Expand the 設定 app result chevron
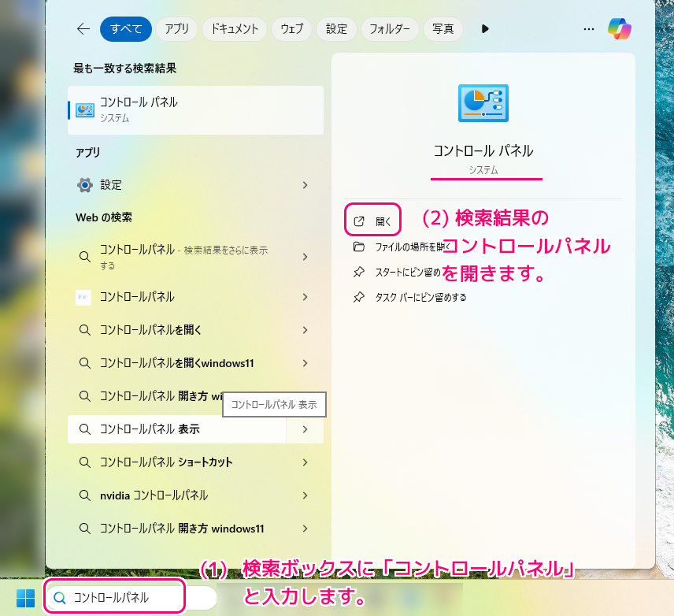The image size is (674, 616). (305, 185)
